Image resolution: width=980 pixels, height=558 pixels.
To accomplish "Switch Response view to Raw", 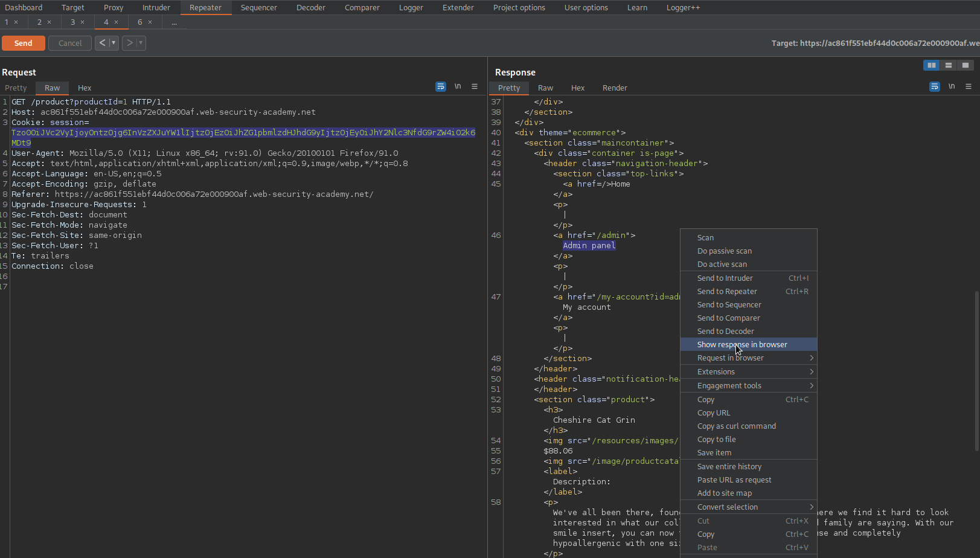I will 546,88.
